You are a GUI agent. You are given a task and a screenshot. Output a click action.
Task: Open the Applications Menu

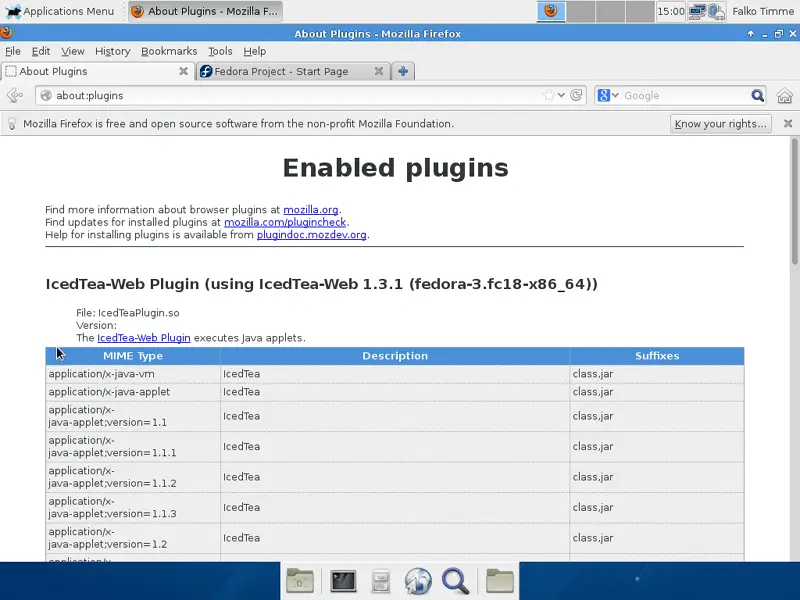click(x=59, y=11)
